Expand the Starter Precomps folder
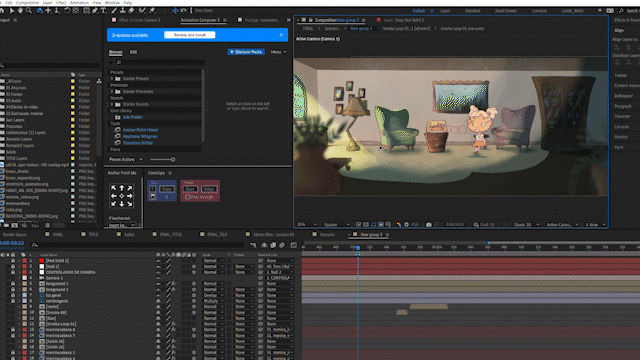640x360 pixels. point(112,91)
